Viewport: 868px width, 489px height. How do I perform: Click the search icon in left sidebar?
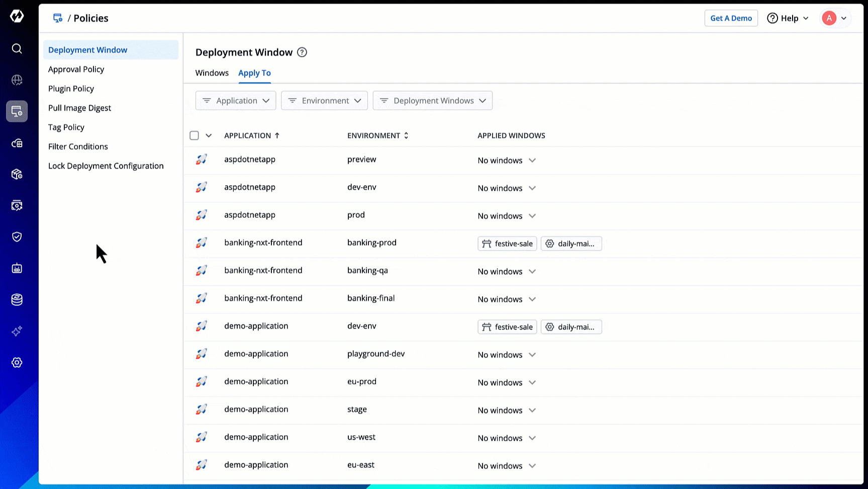17,48
